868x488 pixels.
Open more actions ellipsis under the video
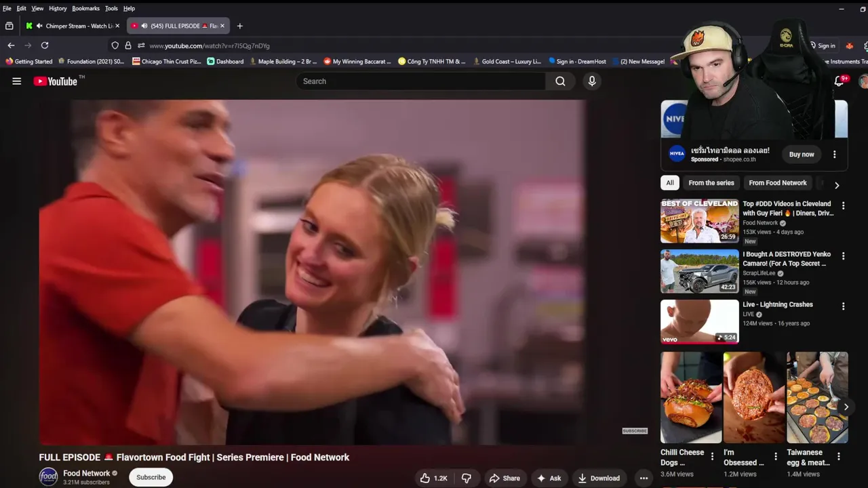pyautogui.click(x=644, y=478)
